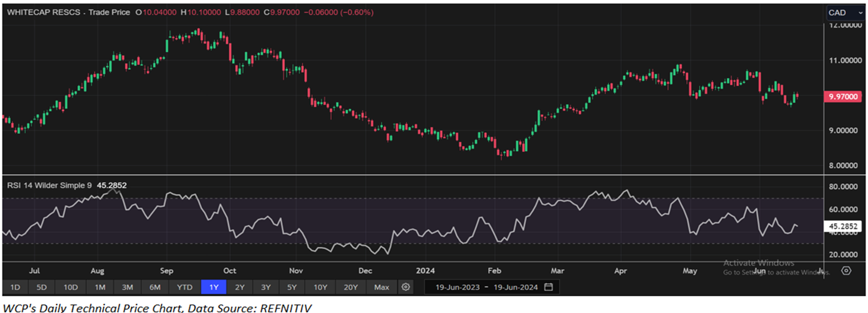This screenshot has width=868, height=313.
Task: Click the Sep label on time axis
Action: click(167, 271)
